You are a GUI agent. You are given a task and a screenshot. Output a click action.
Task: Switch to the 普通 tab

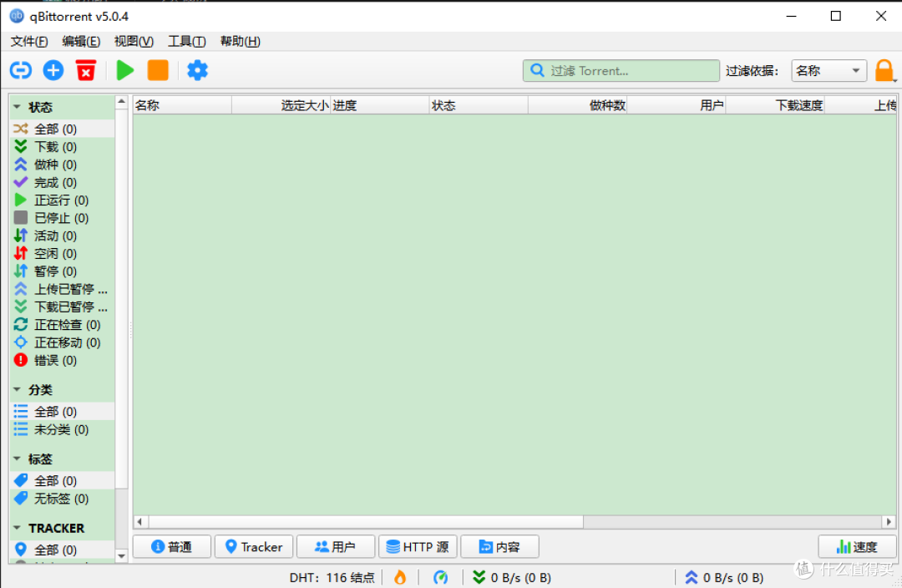click(x=172, y=546)
